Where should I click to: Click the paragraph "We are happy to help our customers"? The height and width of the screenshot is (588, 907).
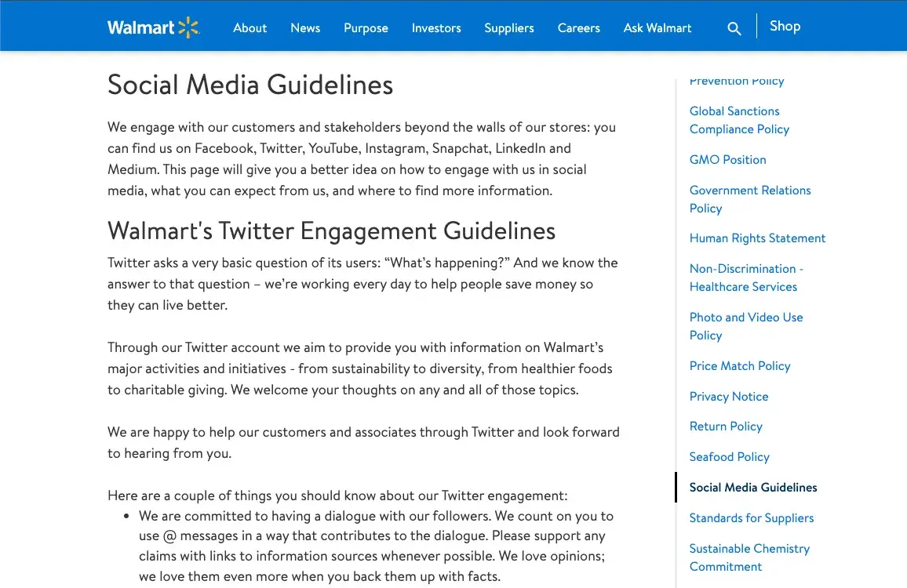pos(363,443)
